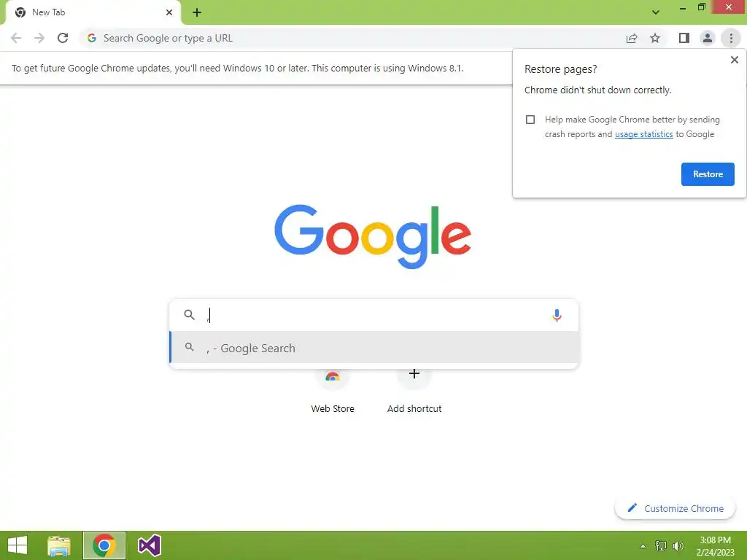Open a new tab with plus button
Image resolution: width=747 pixels, height=560 pixels.
(197, 12)
